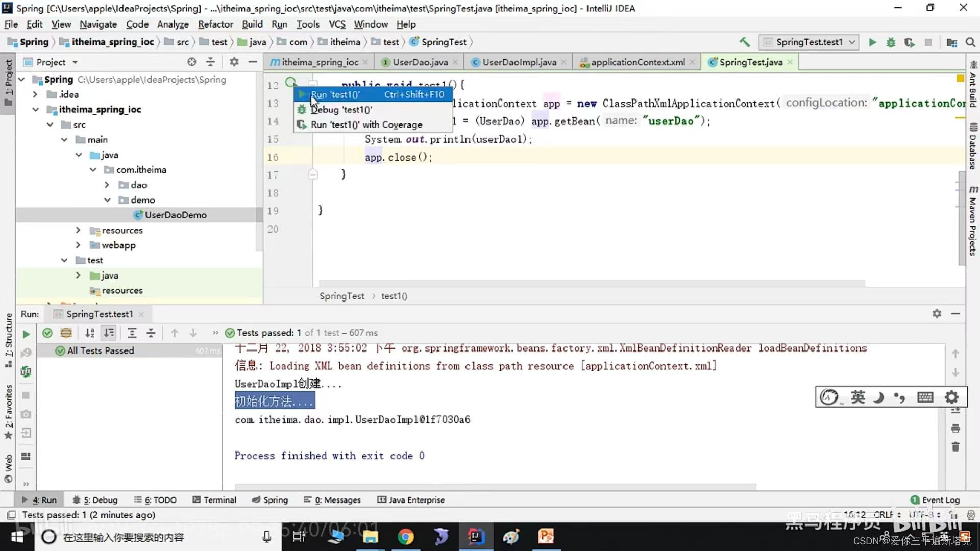This screenshot has height=551, width=980.
Task: Open the 5: Debug tool window
Action: pyautogui.click(x=95, y=500)
